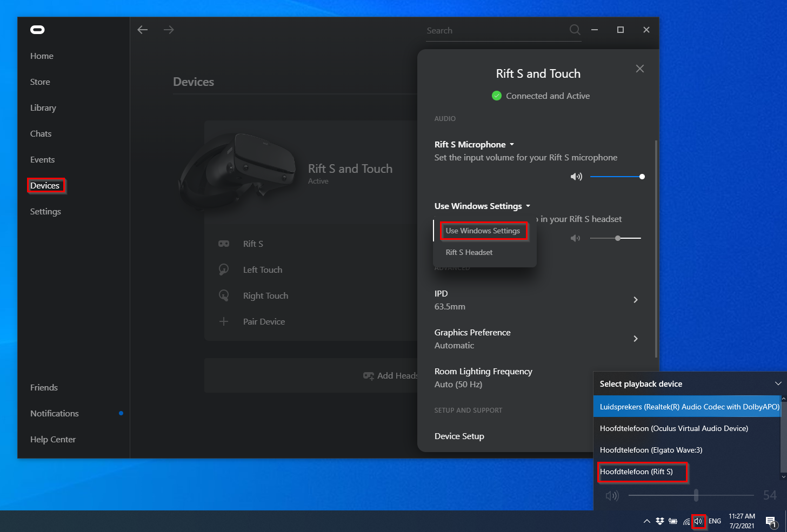Click the Add Headset label

[x=397, y=375]
